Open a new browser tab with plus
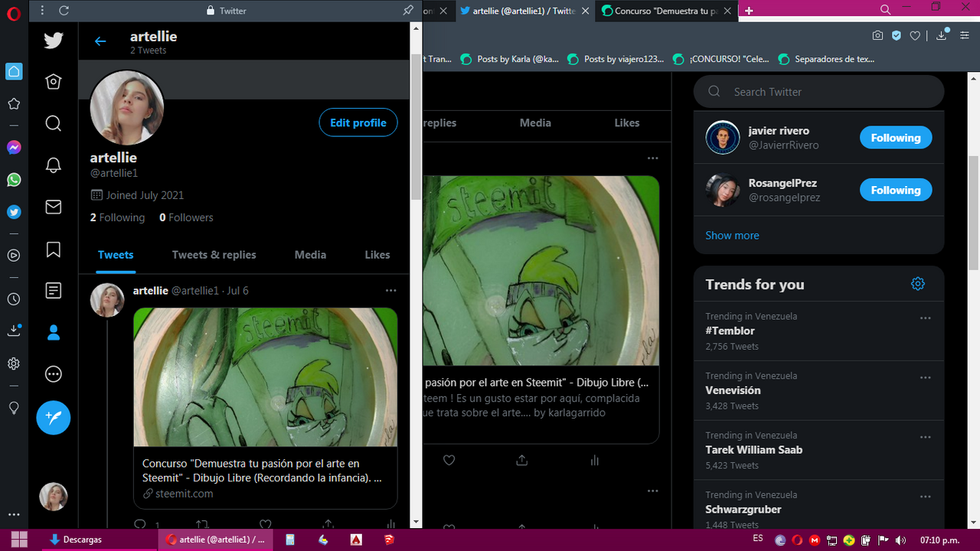Viewport: 980px width, 551px height. click(x=749, y=11)
